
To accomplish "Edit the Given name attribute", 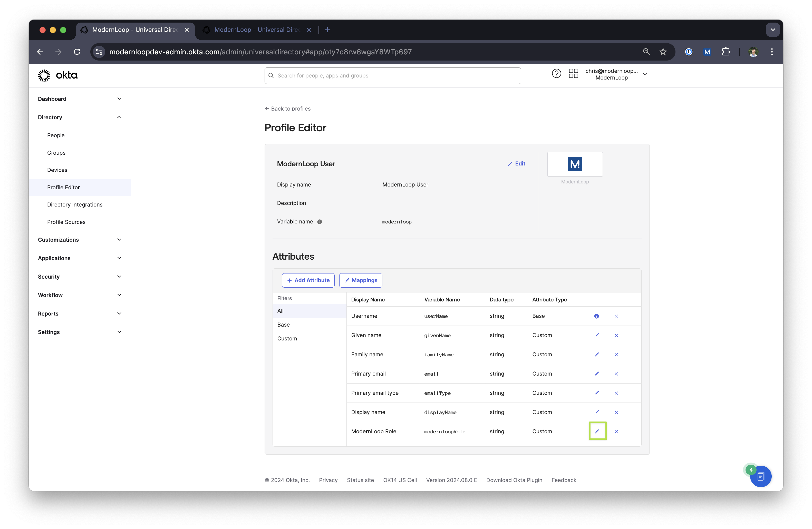I will 597,335.
